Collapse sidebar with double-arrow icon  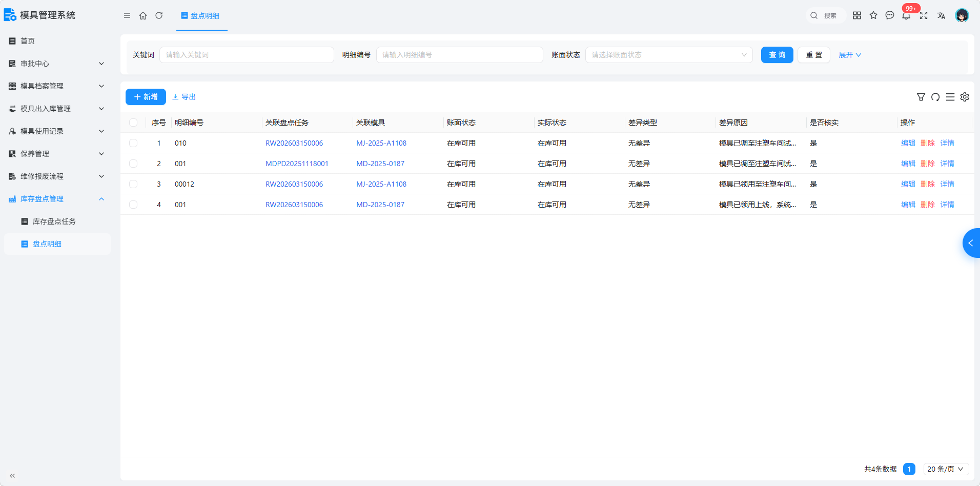(x=12, y=476)
